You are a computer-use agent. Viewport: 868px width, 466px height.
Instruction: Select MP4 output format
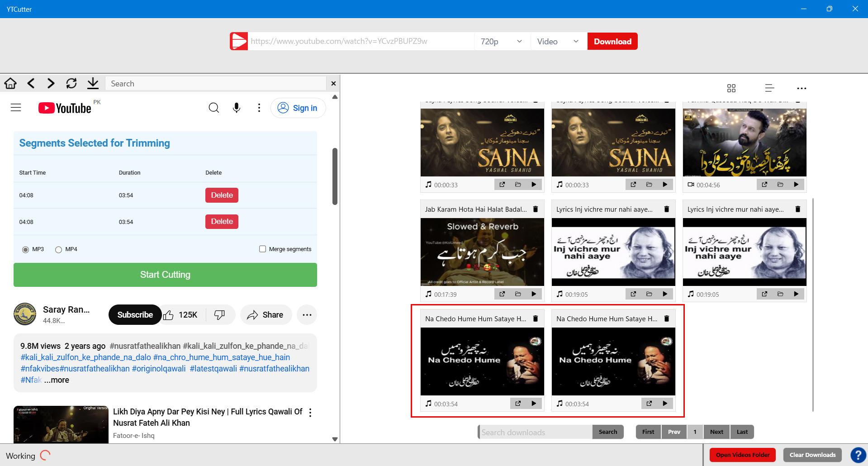pyautogui.click(x=58, y=250)
